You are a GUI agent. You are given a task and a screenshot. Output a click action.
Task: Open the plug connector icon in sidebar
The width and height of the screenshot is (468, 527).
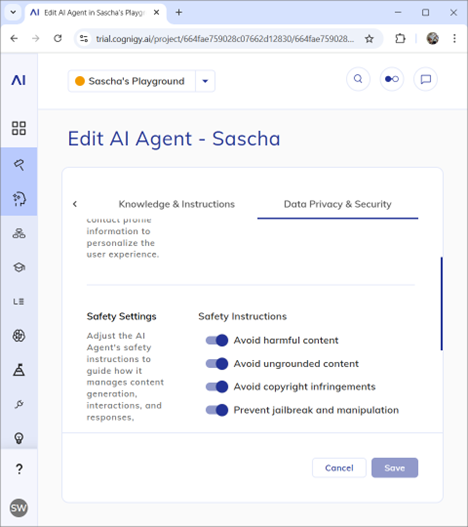pyautogui.click(x=19, y=404)
